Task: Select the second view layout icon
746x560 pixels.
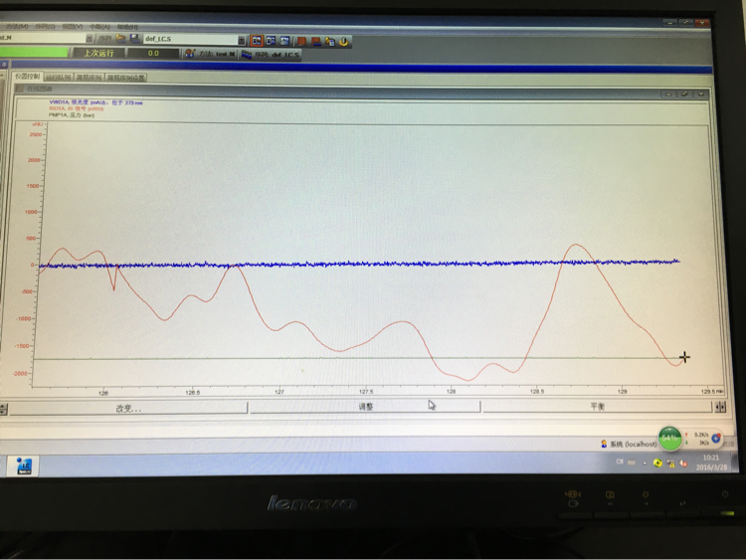Action: [x=271, y=41]
